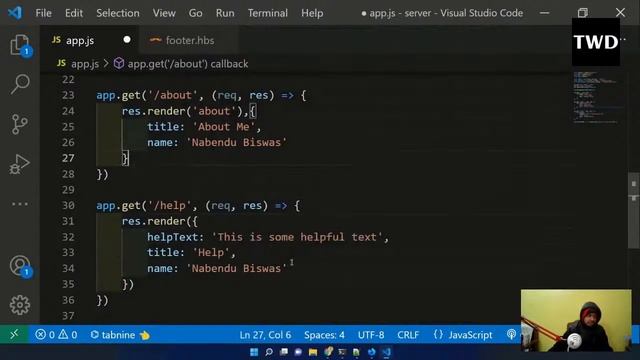Open the Edit menu
640x360 pixels.
(74, 13)
